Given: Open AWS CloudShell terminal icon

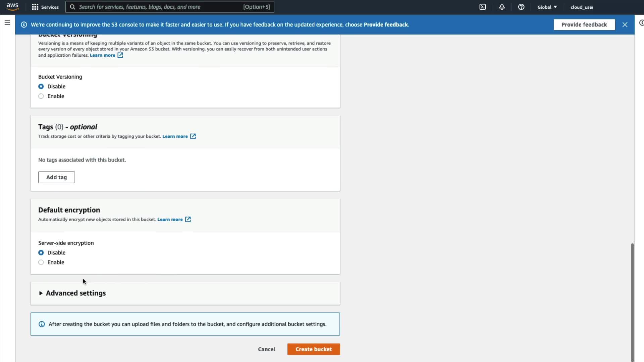Looking at the screenshot, I should [482, 7].
